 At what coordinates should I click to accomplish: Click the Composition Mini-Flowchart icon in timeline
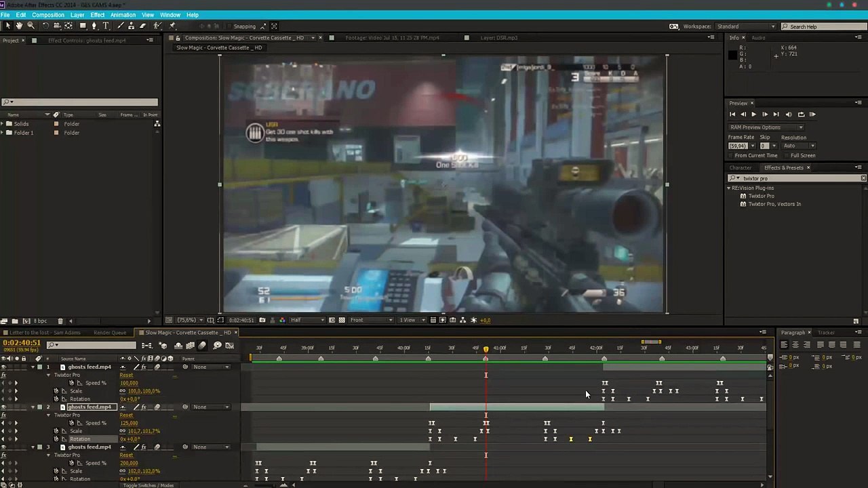(147, 346)
